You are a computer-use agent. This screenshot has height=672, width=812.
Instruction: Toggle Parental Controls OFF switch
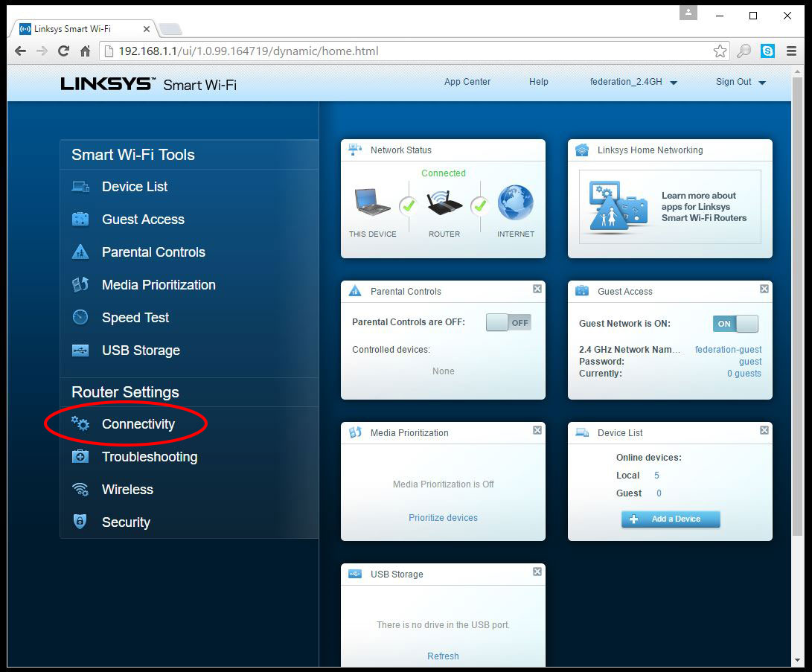(508, 322)
